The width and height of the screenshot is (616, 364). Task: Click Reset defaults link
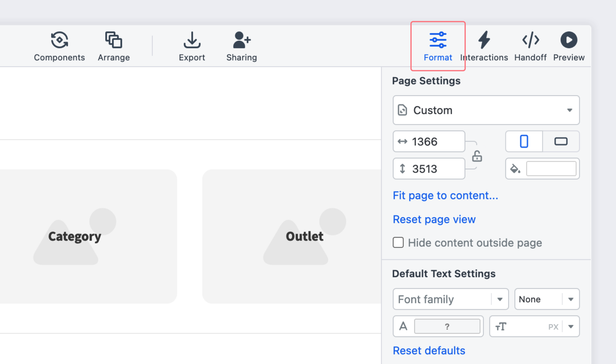pos(429,351)
